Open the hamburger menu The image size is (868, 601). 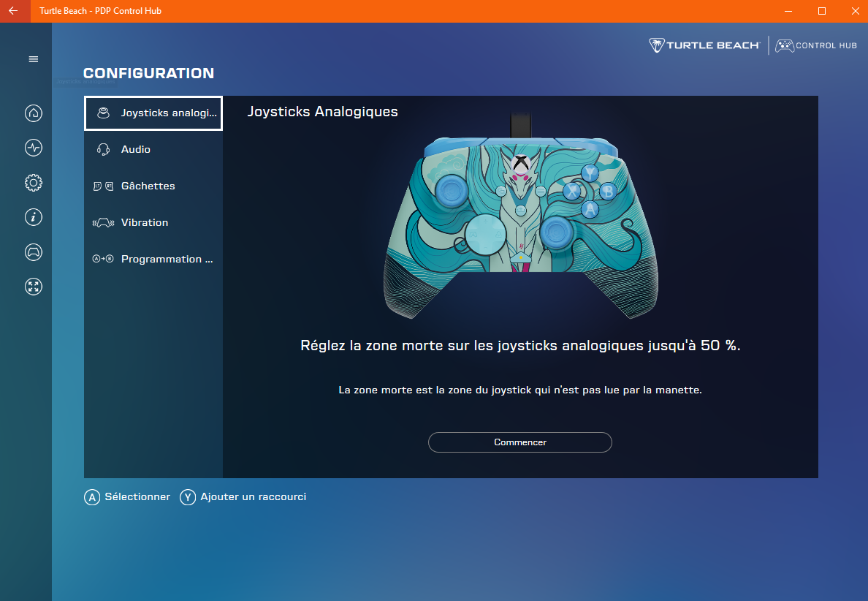[33, 58]
